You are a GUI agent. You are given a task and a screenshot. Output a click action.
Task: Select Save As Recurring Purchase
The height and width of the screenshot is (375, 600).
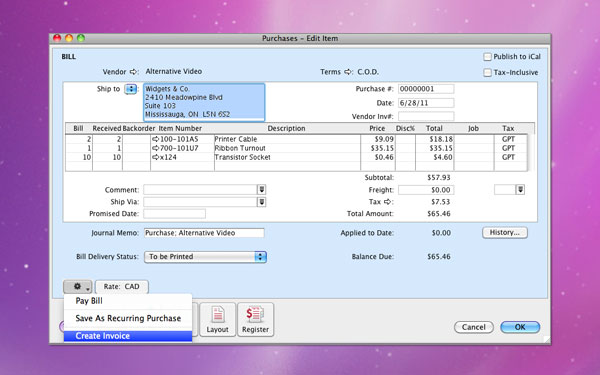tap(128, 318)
